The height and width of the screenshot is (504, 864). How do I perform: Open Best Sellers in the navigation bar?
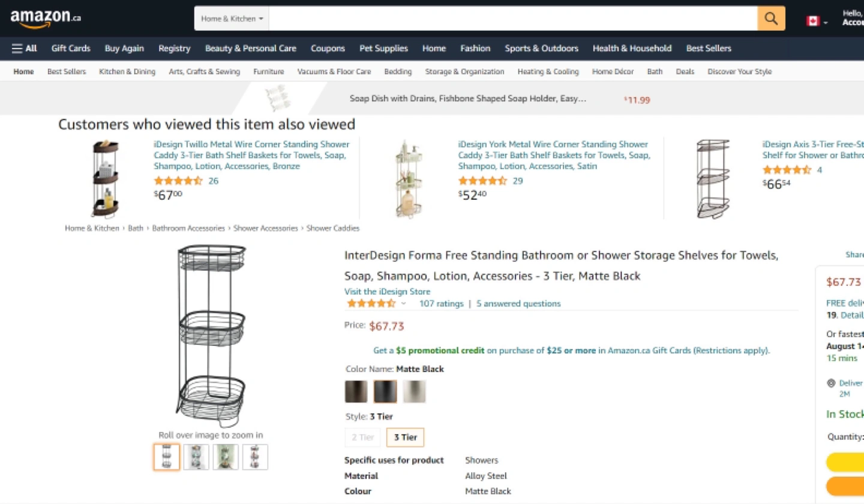coord(709,49)
